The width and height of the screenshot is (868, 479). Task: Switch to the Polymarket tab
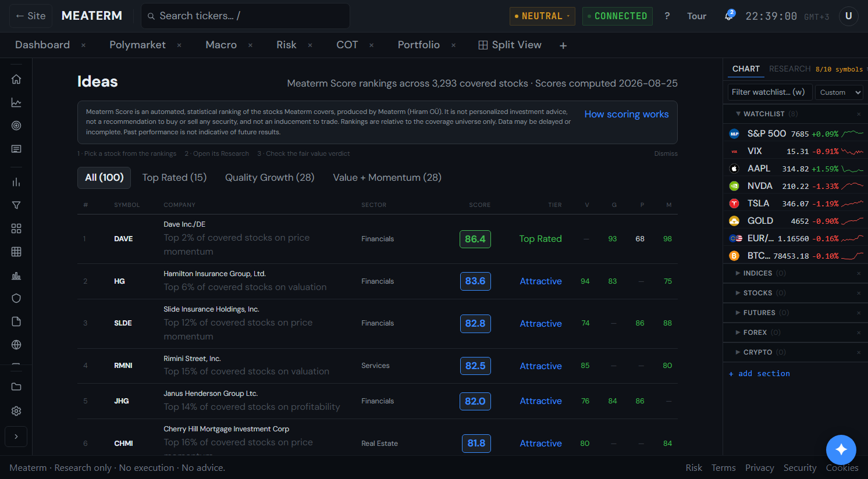coord(137,45)
